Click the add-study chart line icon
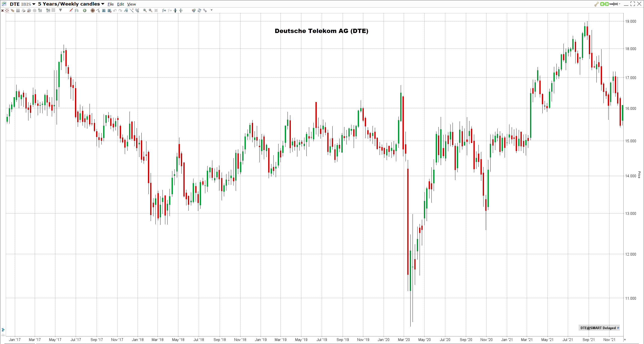Image resolution: width=644 pixels, height=344 pixels. coord(48,11)
